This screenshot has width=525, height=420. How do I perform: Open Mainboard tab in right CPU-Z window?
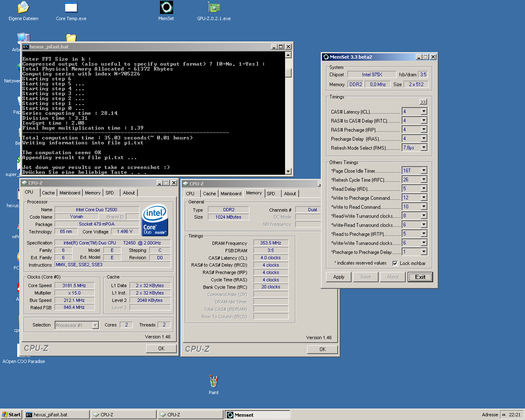tap(231, 194)
